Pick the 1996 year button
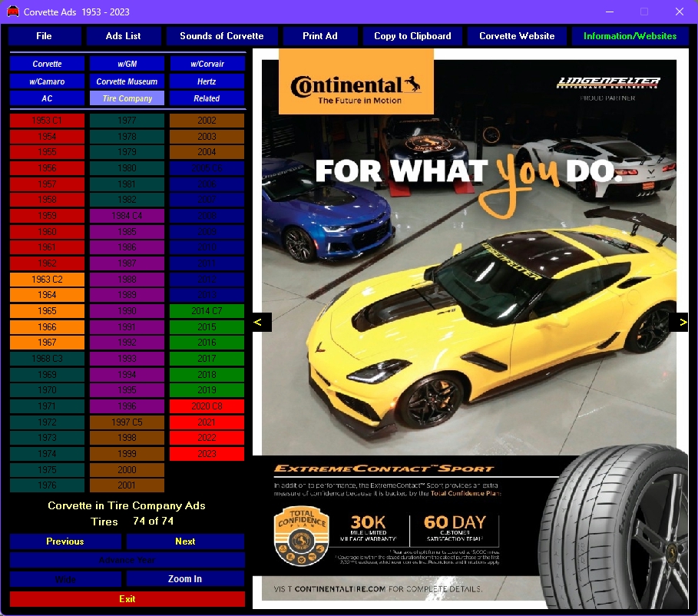 [x=127, y=406]
